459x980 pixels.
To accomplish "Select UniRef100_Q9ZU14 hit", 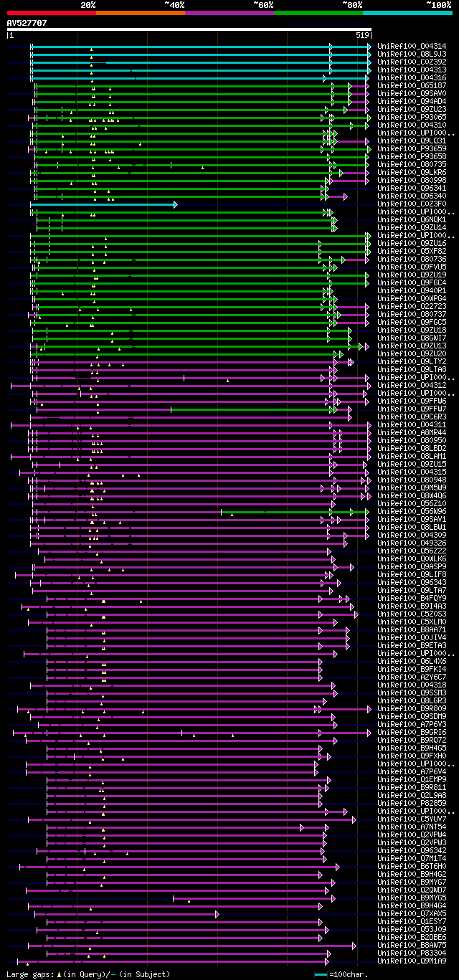I will click(412, 227).
